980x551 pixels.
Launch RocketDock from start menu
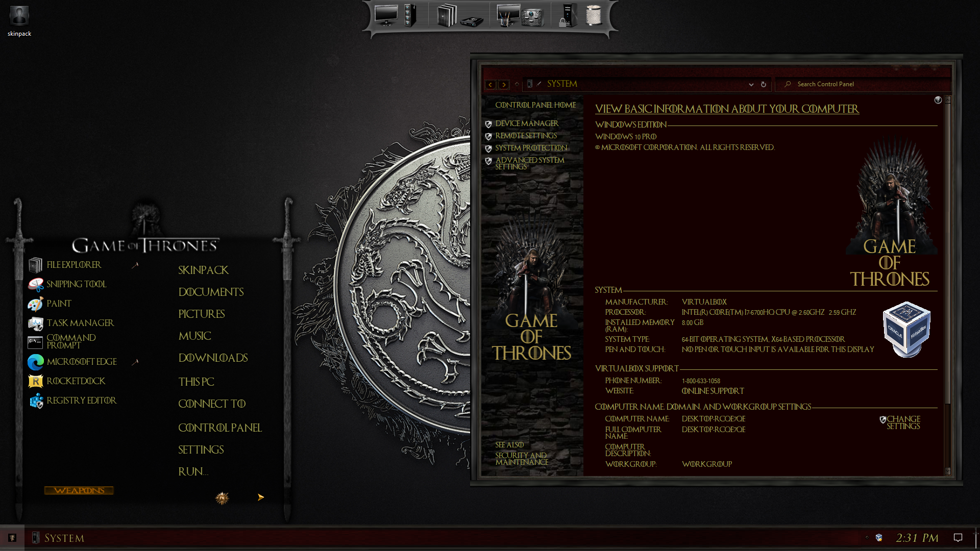pyautogui.click(x=76, y=381)
